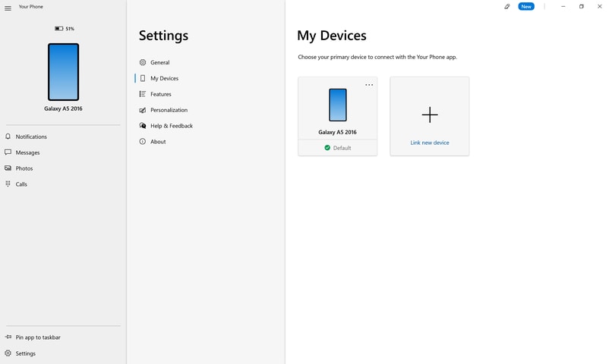Screen dimensions: 609x364
Task: Click the Galaxy A5 2016 name under sidebar phone
Action: pyautogui.click(x=63, y=108)
